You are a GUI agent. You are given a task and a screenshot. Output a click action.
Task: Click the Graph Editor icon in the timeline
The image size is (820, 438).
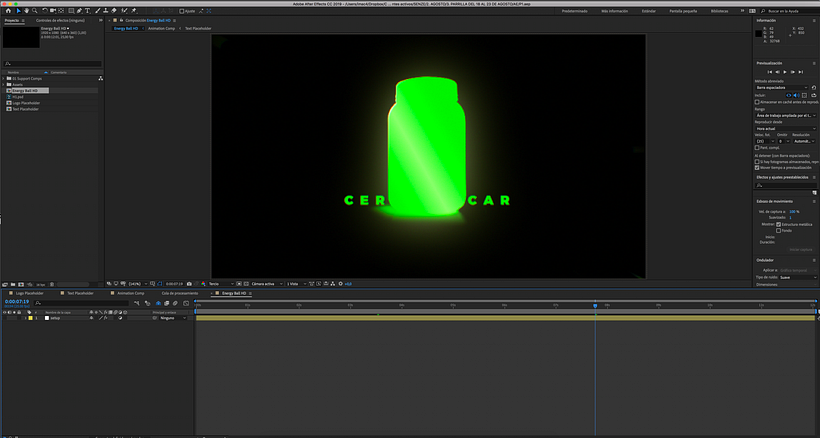pos(186,303)
